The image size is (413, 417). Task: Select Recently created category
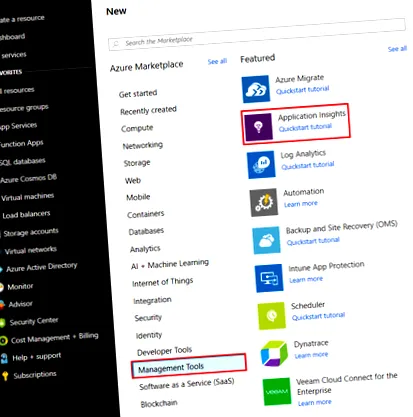pyautogui.click(x=148, y=110)
